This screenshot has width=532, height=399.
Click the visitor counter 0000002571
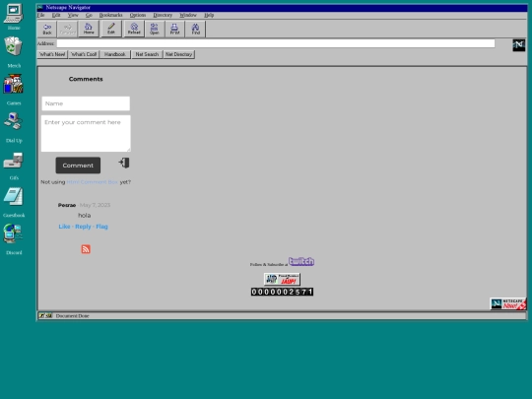click(282, 292)
